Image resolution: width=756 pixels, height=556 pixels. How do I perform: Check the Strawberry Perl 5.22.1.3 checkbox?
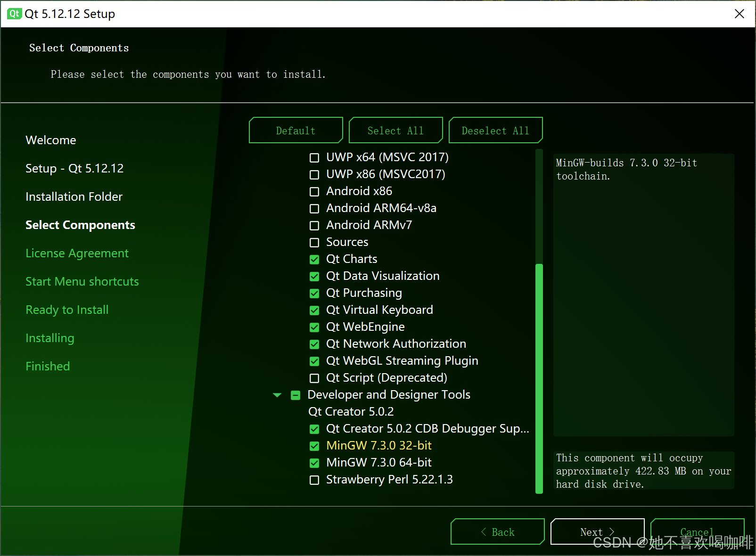point(314,480)
